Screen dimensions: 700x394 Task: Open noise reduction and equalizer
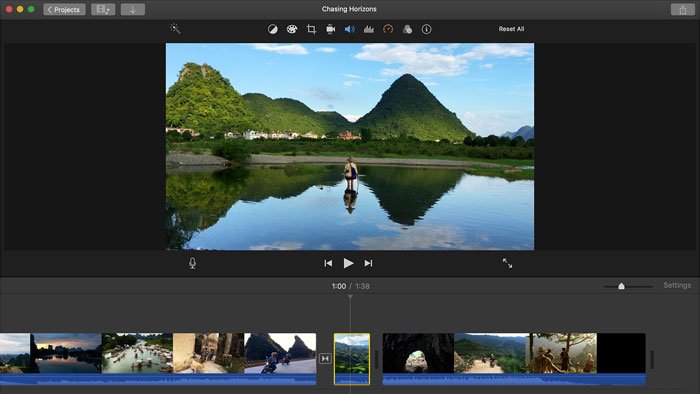tap(369, 29)
